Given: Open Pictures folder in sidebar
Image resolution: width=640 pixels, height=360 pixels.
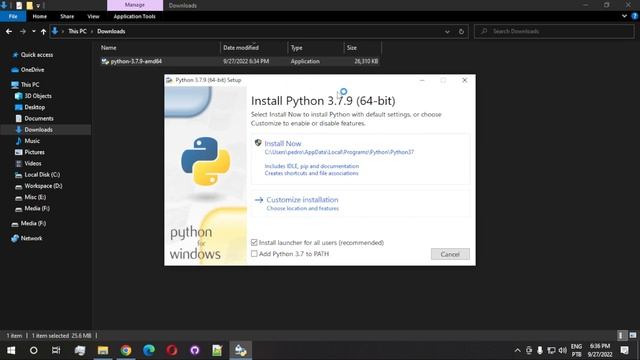Looking at the screenshot, I should click(34, 152).
